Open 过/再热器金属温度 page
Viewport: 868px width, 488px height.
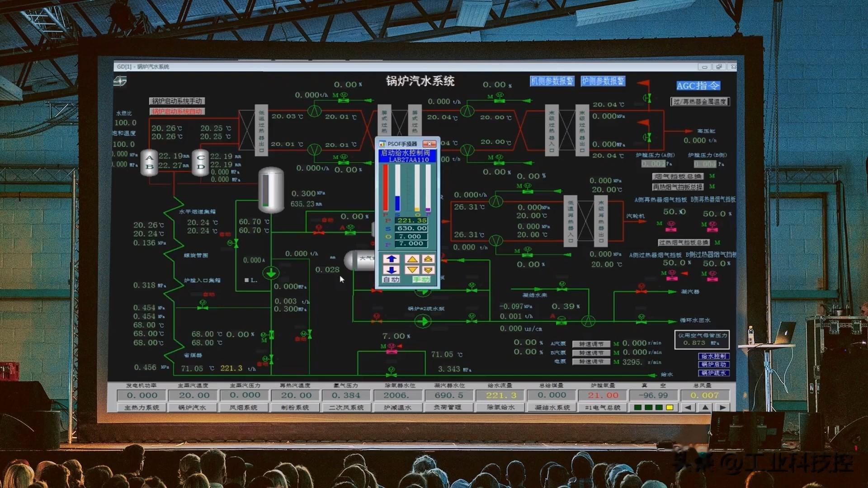coord(700,102)
